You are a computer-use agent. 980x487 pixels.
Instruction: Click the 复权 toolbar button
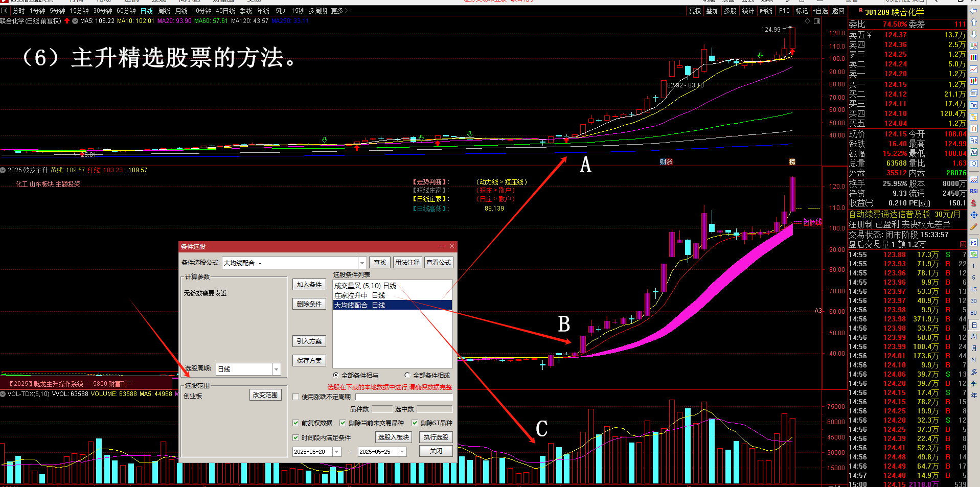(x=695, y=10)
